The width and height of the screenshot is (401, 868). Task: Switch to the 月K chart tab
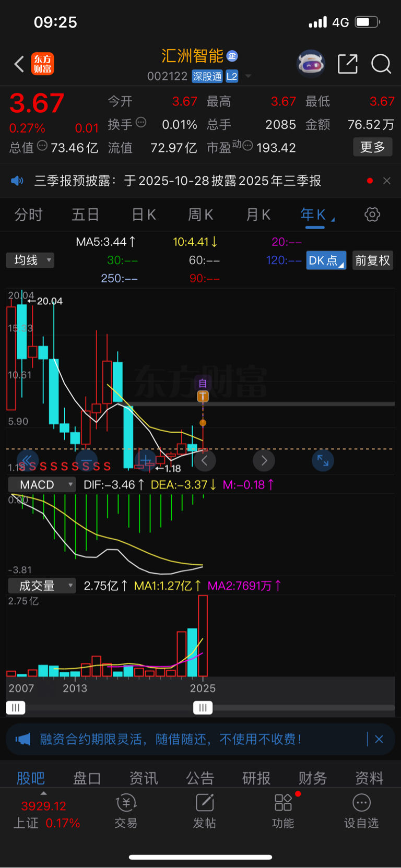coord(258,215)
